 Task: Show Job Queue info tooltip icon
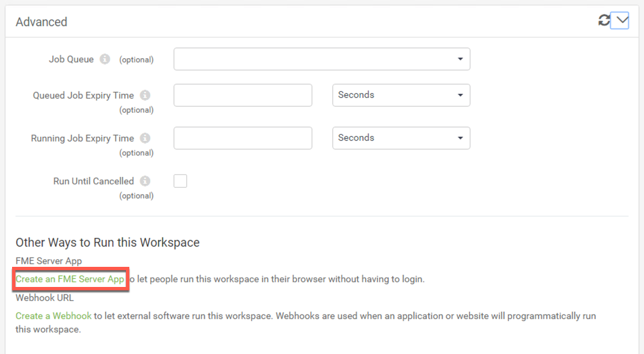point(105,59)
